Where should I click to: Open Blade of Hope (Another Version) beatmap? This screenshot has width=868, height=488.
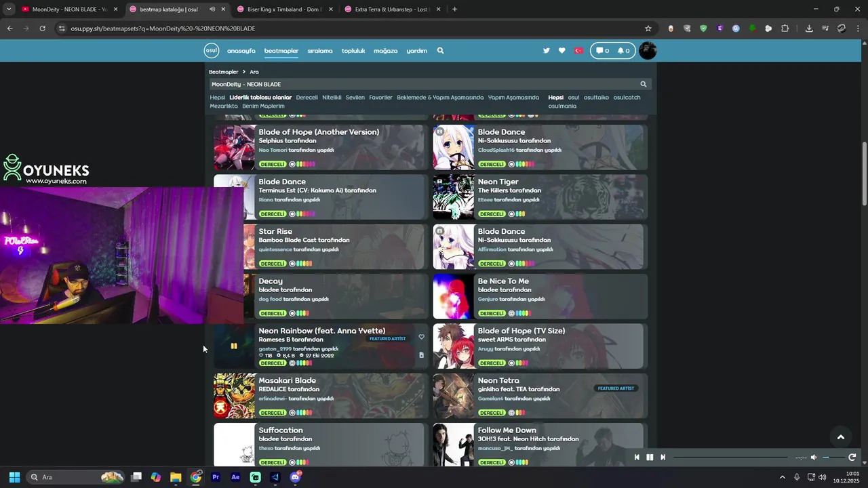(x=319, y=132)
